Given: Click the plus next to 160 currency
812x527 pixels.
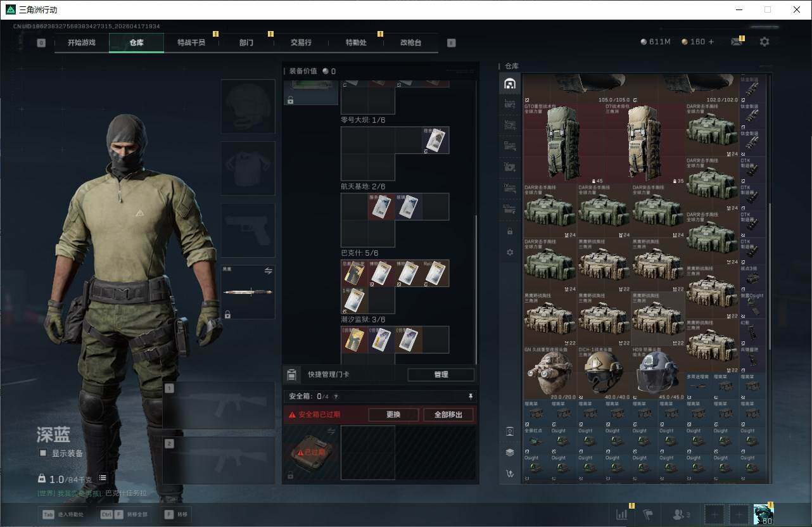Looking at the screenshot, I should tap(711, 42).
